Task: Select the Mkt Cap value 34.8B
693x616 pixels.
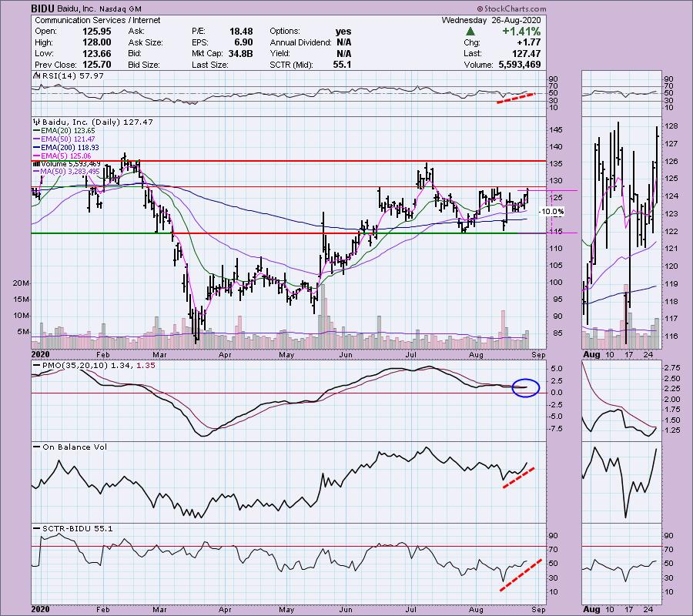Action: coord(241,53)
